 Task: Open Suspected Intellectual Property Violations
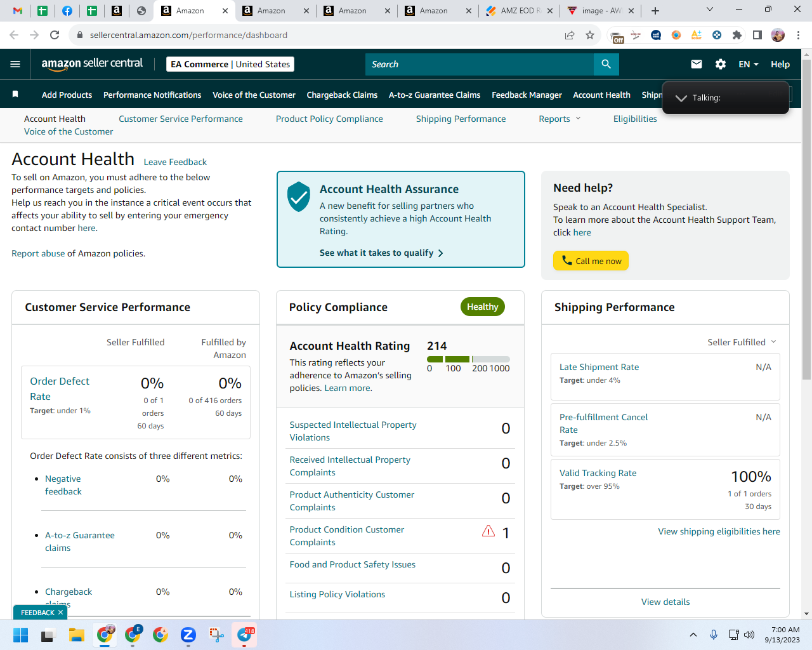point(353,431)
